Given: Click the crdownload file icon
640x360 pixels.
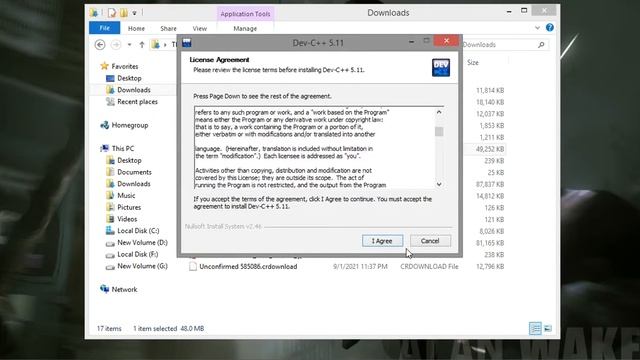Looking at the screenshot, I should click(x=193, y=267).
